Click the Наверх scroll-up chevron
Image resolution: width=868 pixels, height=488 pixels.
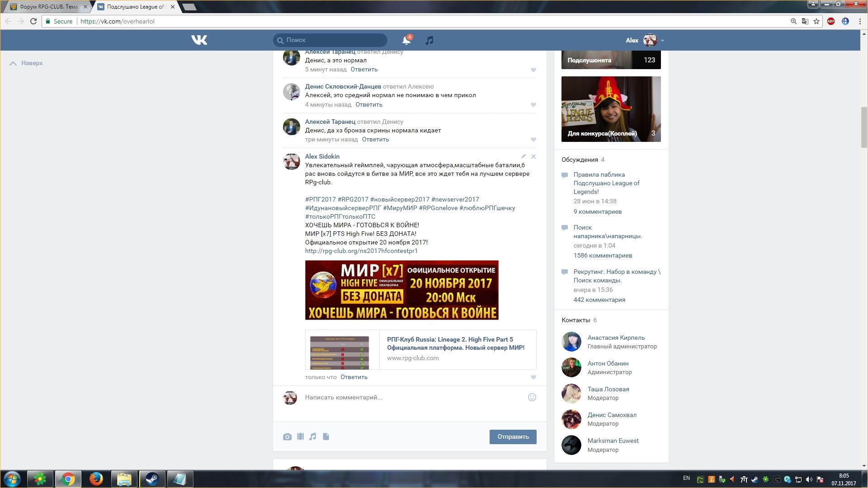point(14,63)
